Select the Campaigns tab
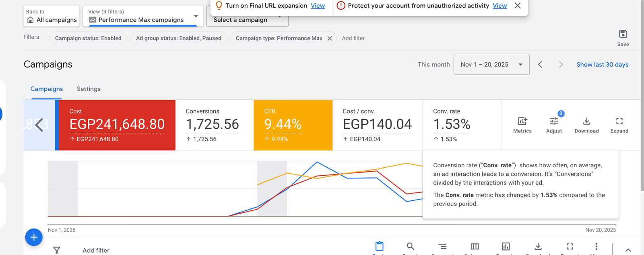The image size is (644, 255). tap(47, 89)
